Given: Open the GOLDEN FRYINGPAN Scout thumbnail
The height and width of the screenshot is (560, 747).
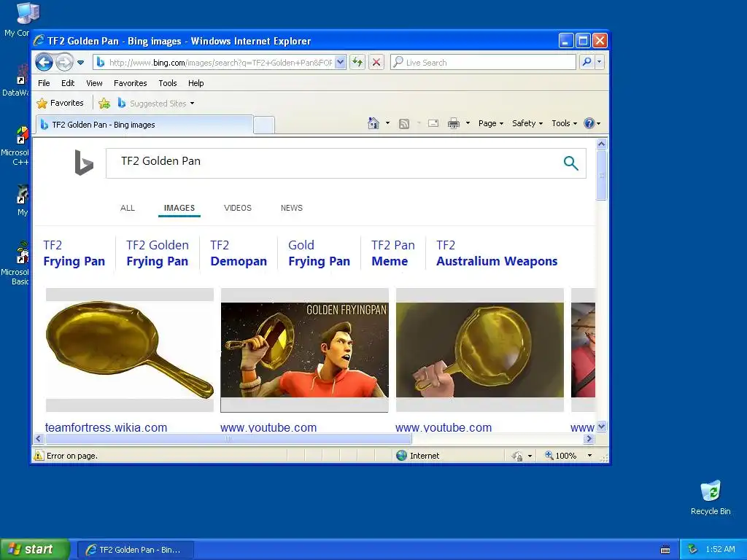Looking at the screenshot, I should tap(304, 350).
